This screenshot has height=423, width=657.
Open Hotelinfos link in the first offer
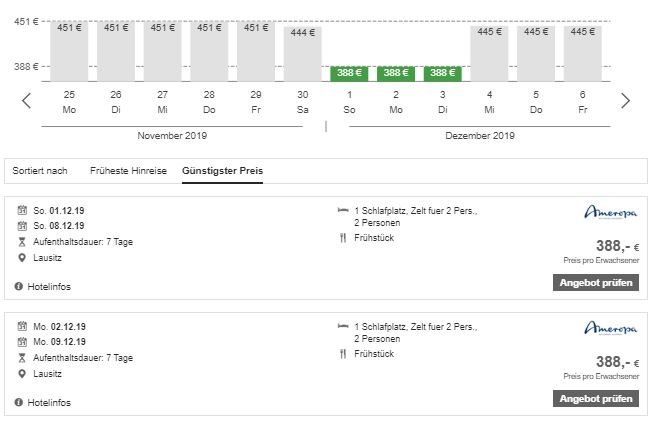[x=50, y=287]
